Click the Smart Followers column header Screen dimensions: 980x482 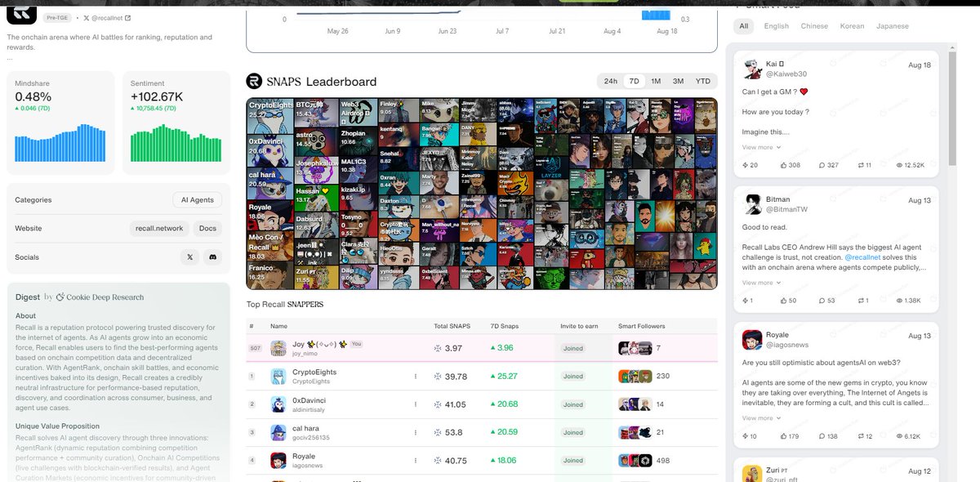(640, 326)
